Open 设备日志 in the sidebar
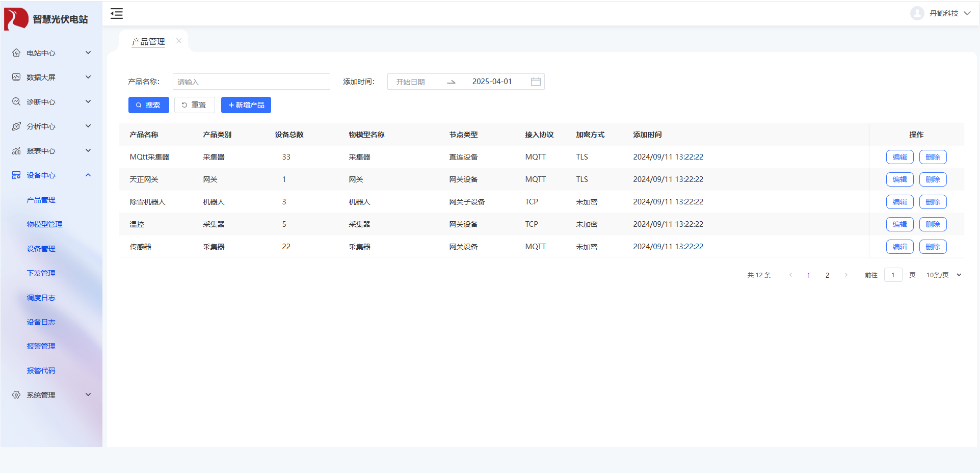The width and height of the screenshot is (980, 473). coord(41,322)
